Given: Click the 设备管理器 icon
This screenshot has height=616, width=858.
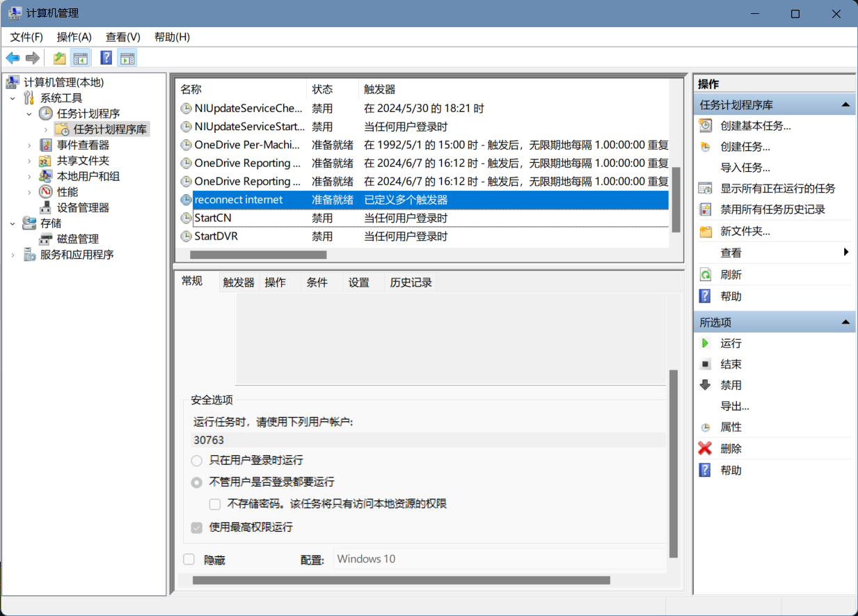Looking at the screenshot, I should pos(46,207).
